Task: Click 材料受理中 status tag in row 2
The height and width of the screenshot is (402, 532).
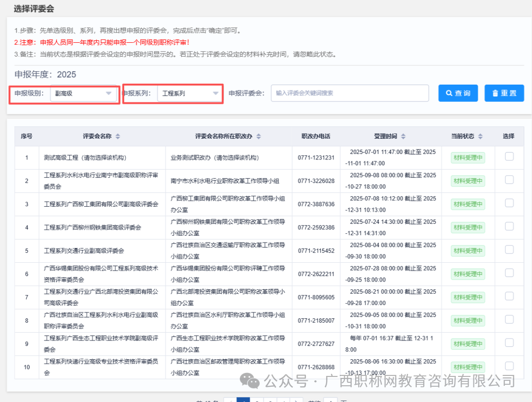Action: click(468, 181)
